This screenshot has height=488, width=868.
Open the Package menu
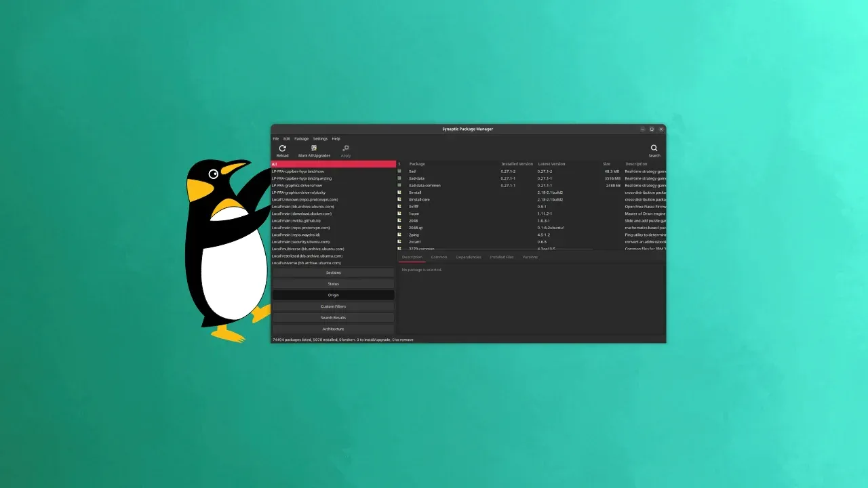pyautogui.click(x=301, y=138)
